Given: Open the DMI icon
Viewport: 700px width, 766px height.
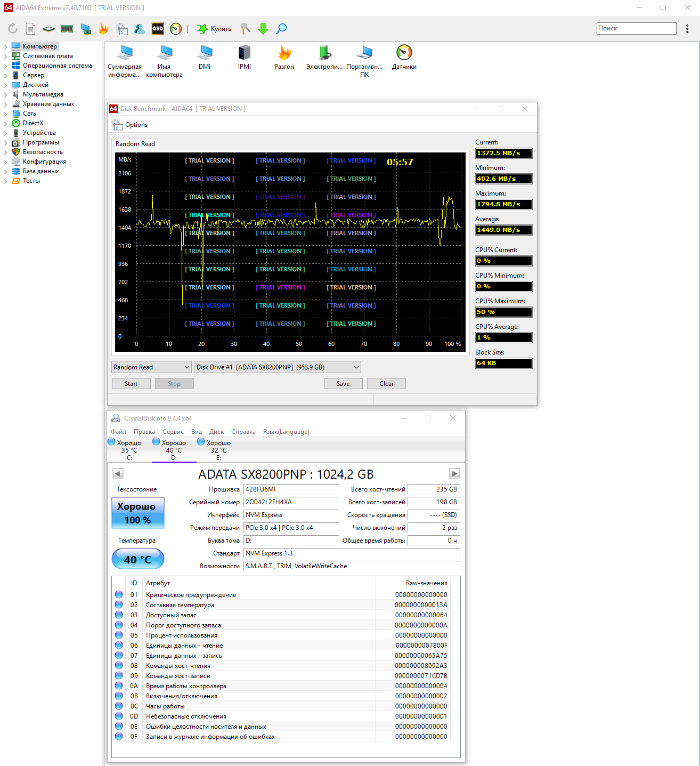Looking at the screenshot, I should [205, 58].
